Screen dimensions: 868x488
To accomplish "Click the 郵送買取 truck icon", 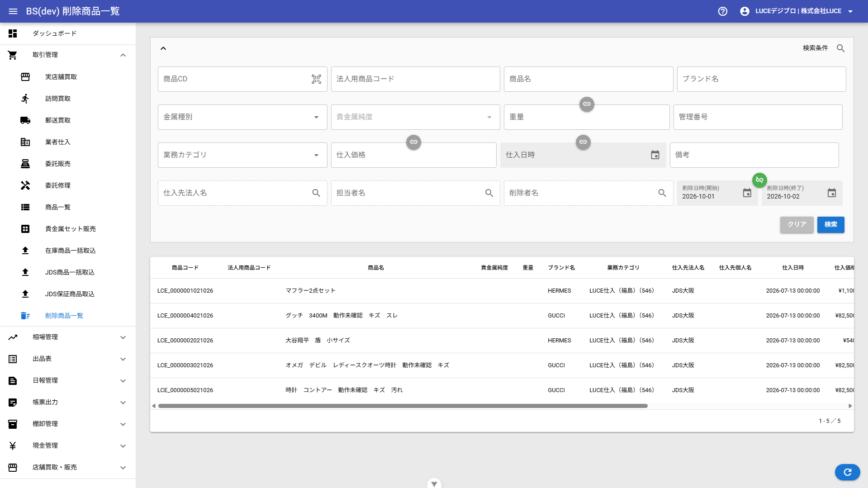I will click(x=25, y=120).
